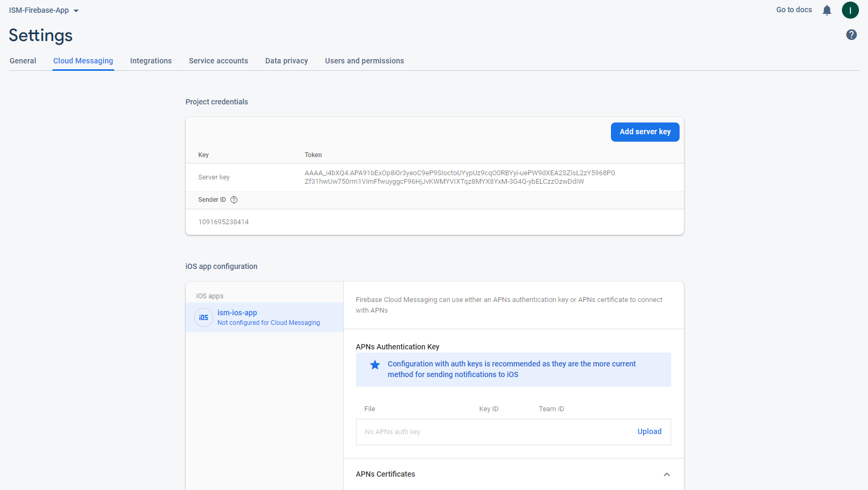Open the Go to docs link
Viewport: 868px width, 490px height.
794,10
